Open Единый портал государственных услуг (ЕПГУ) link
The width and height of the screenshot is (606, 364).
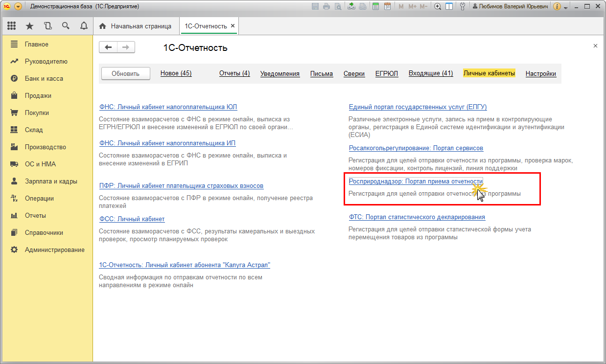[418, 107]
